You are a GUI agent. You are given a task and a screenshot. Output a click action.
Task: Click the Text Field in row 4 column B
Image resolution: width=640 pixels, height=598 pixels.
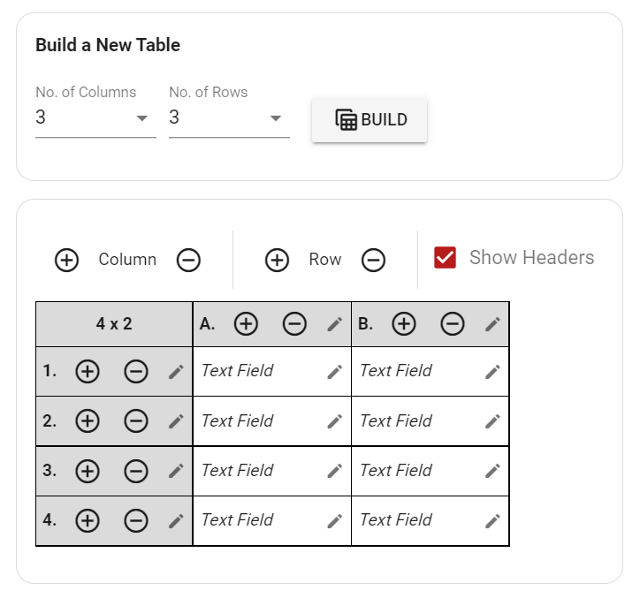click(x=396, y=520)
